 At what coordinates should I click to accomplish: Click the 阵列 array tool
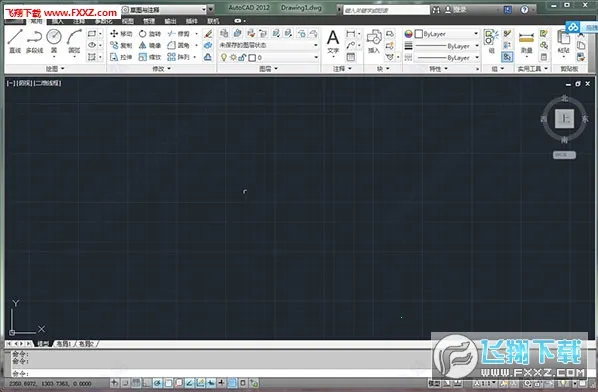coord(178,57)
